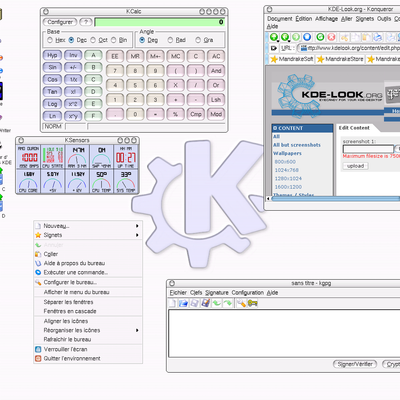Select the Dec base radio button
The height and width of the screenshot is (400, 400).
click(71, 40)
